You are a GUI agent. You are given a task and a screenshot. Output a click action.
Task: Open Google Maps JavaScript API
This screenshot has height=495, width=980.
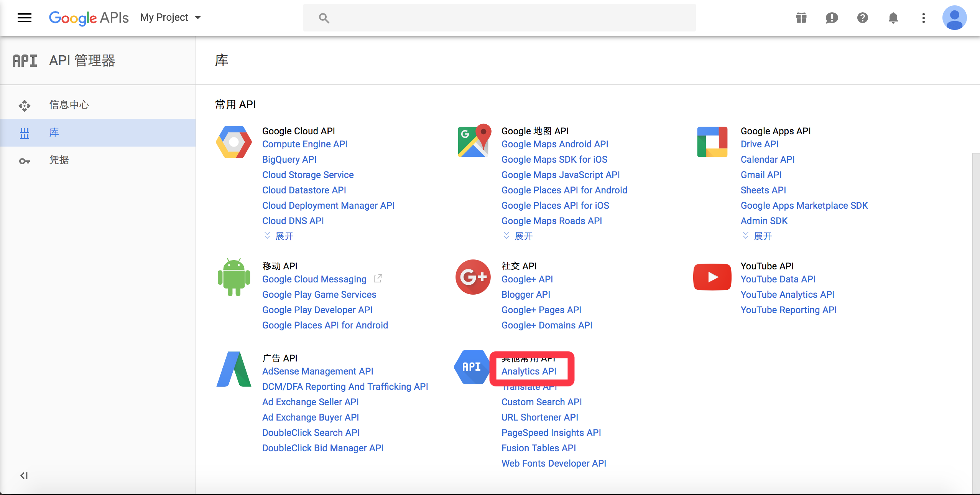pos(561,175)
